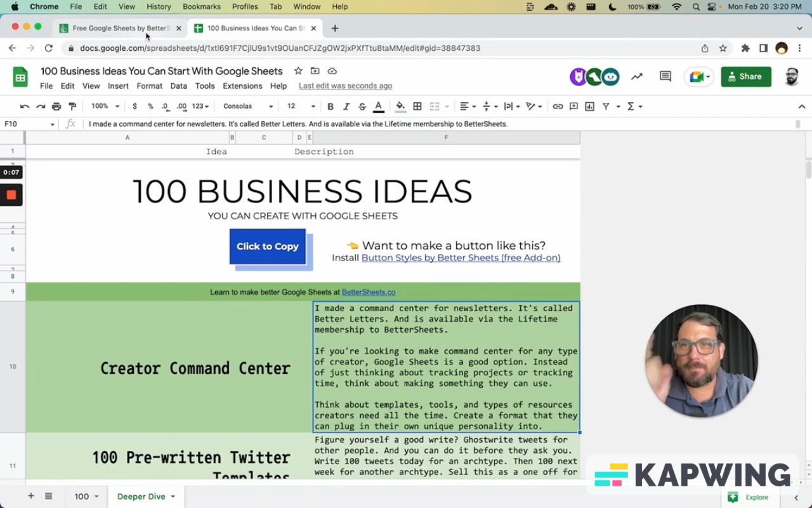Click the Insert chart icon

tap(589, 107)
